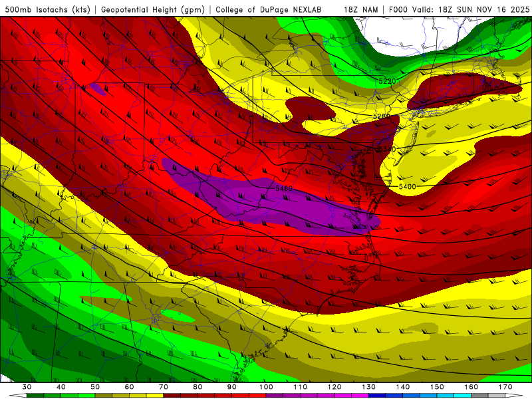Click the 5400 height contour label
The width and height of the screenshot is (532, 399).
pos(407,187)
